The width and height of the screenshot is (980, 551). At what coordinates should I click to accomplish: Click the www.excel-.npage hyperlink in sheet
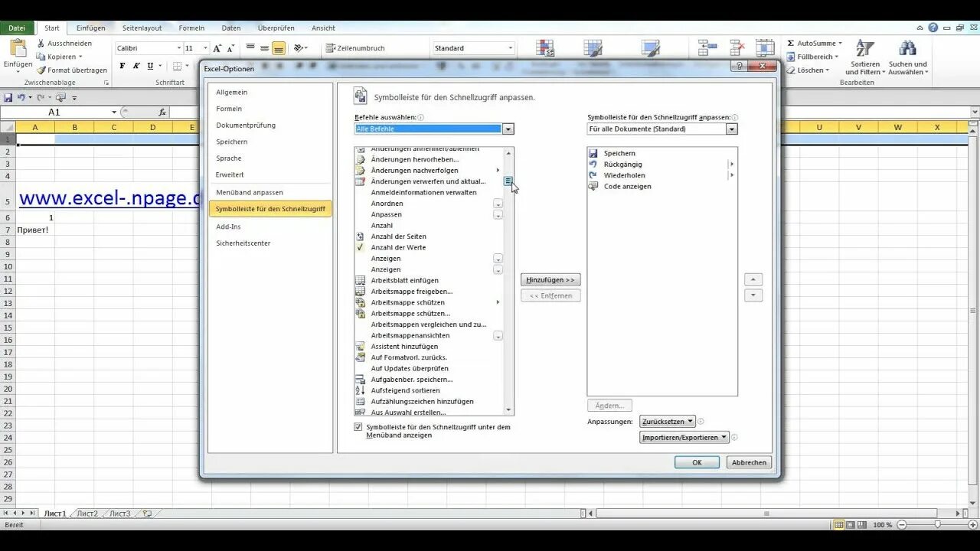tap(109, 198)
